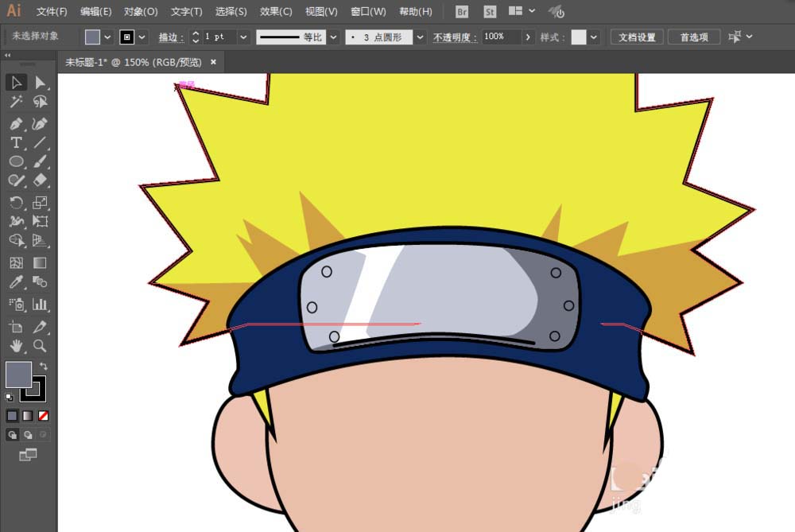Screen dimensions: 795x532
Task: Open Adobe Stock via St icon
Action: point(489,11)
